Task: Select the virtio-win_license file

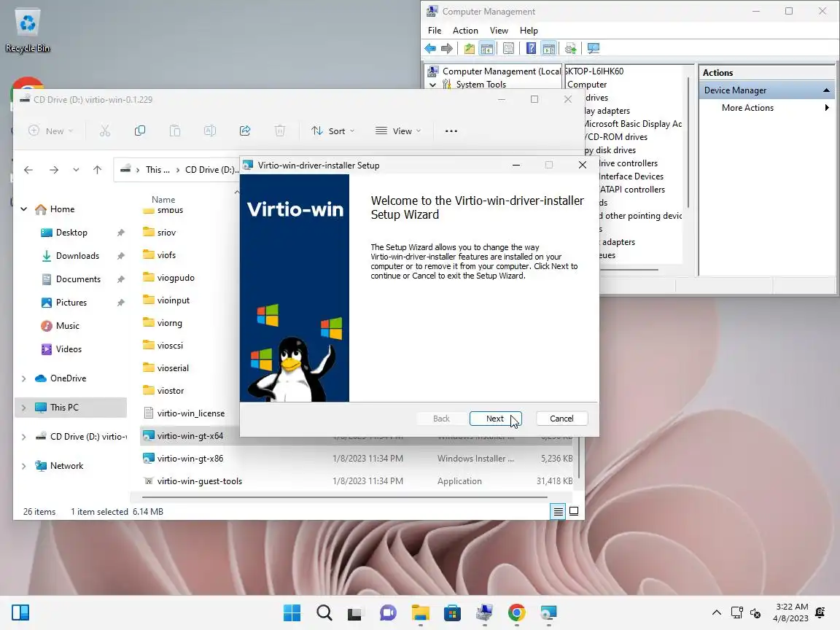Action: [x=190, y=413]
